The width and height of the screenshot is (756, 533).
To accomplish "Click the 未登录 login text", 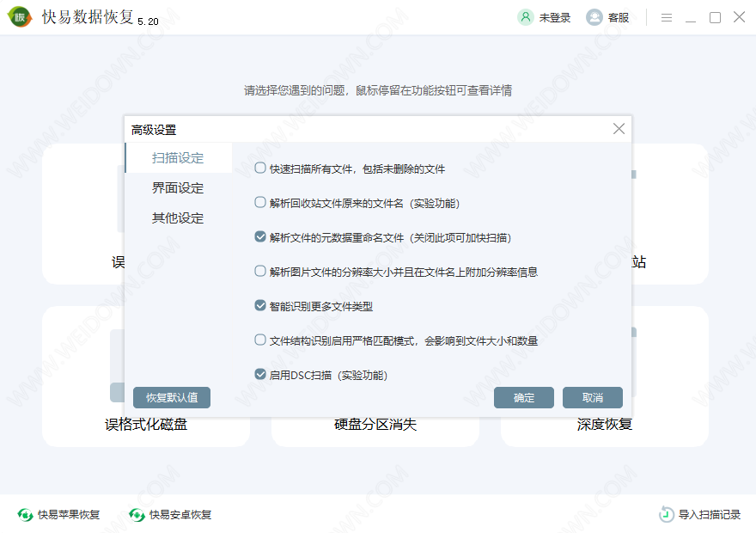I will tap(554, 18).
